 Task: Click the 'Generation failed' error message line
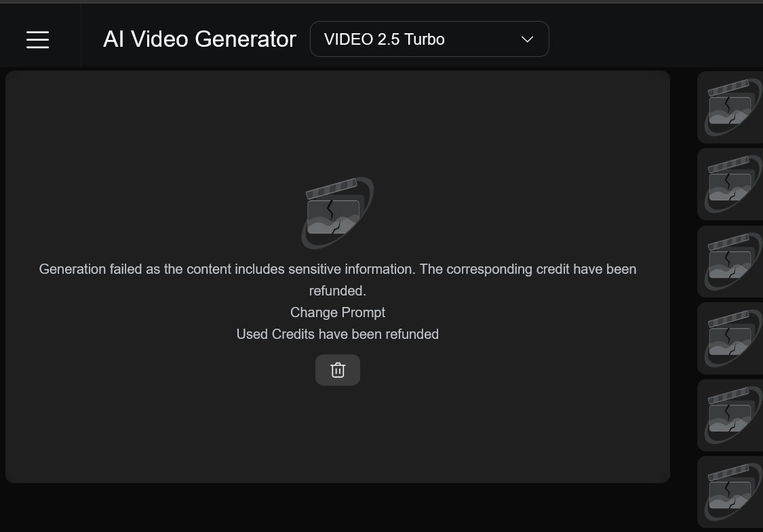[x=337, y=269]
